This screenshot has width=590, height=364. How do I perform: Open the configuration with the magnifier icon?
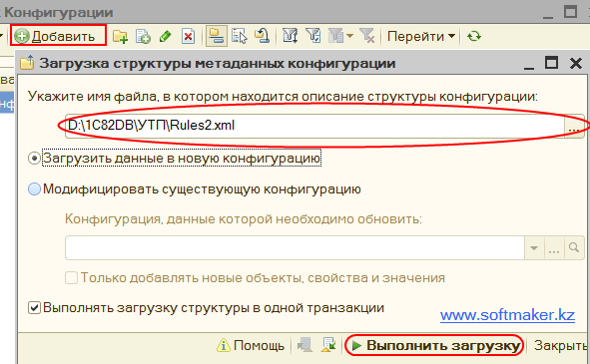coord(574,247)
